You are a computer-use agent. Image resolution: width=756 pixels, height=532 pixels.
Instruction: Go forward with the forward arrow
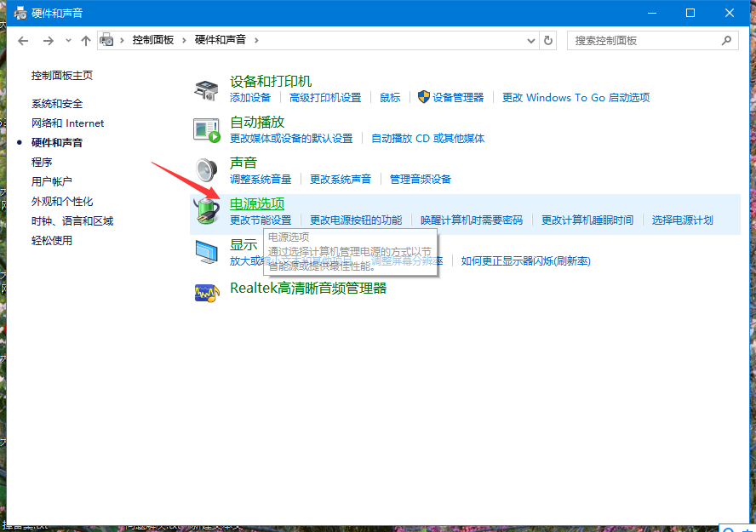[x=48, y=41]
